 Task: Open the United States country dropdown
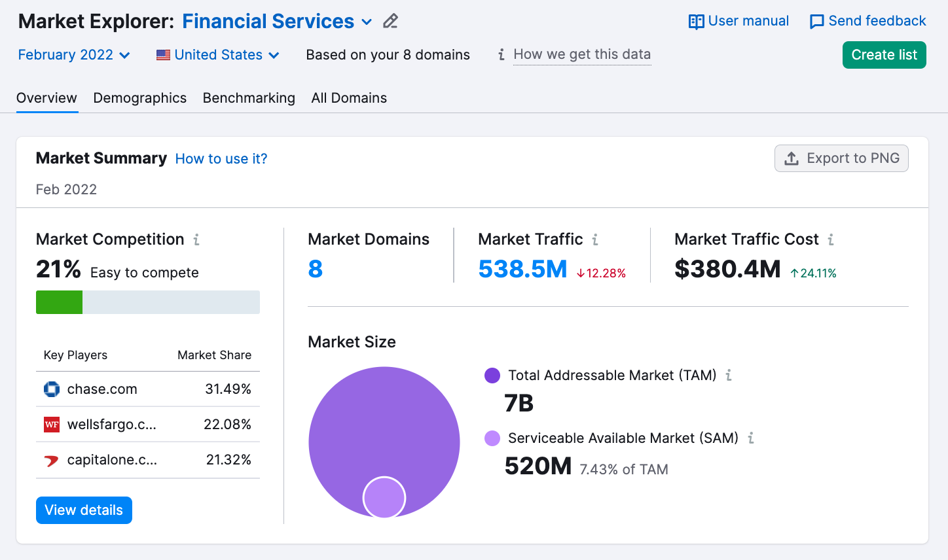point(218,55)
